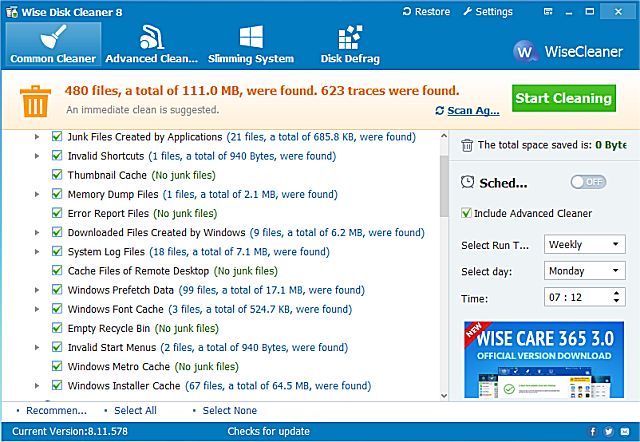Click the feedback window icon in title bar
The image size is (640, 442).
point(548,11)
